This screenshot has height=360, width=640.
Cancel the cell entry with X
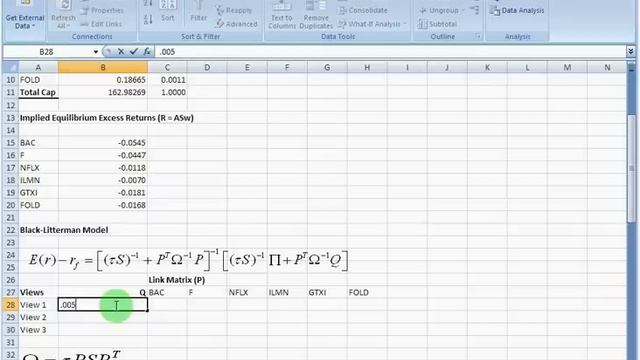point(121,51)
